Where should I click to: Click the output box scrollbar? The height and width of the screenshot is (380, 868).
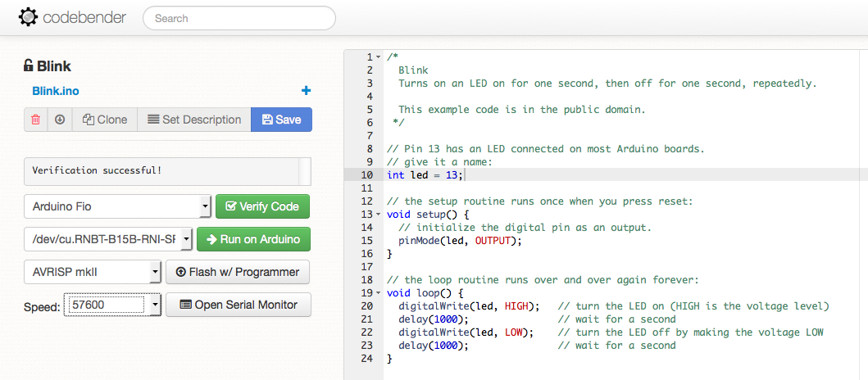click(x=305, y=171)
